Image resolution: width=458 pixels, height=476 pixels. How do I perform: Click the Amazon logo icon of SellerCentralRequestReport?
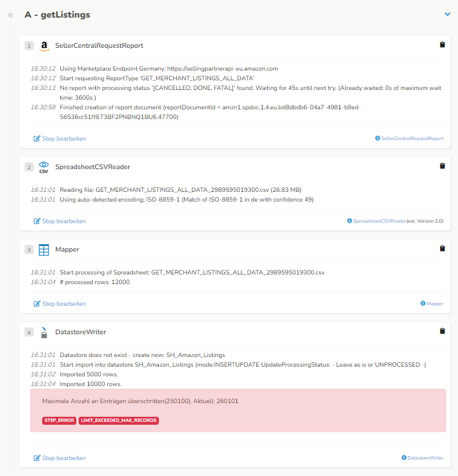tap(44, 46)
